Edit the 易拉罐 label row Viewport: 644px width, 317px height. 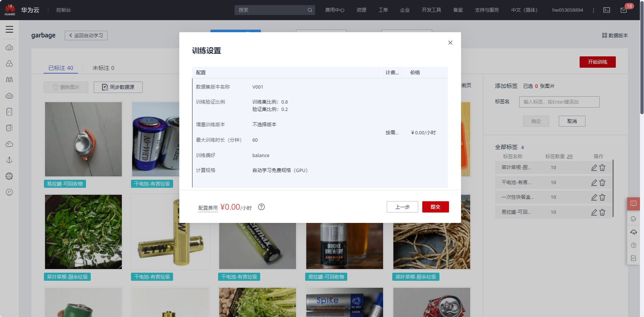594,212
